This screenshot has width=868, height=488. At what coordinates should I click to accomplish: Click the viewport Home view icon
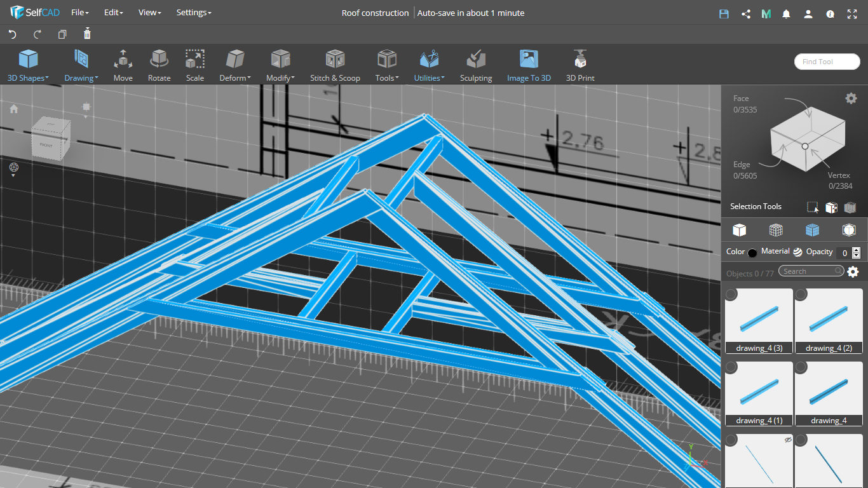click(x=14, y=109)
